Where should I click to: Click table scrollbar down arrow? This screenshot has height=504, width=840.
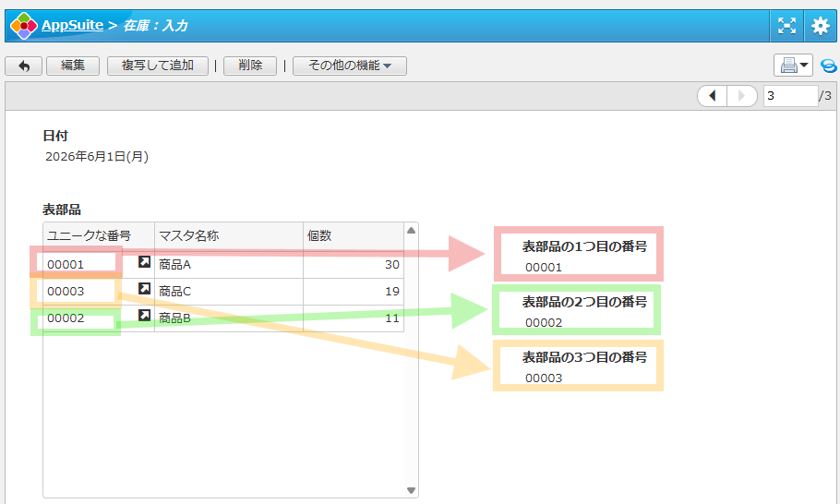(411, 490)
